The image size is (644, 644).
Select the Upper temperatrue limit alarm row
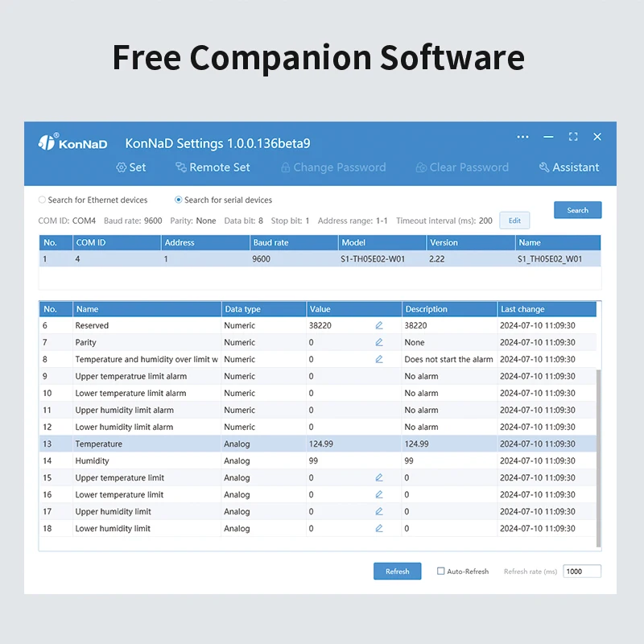[x=317, y=376]
